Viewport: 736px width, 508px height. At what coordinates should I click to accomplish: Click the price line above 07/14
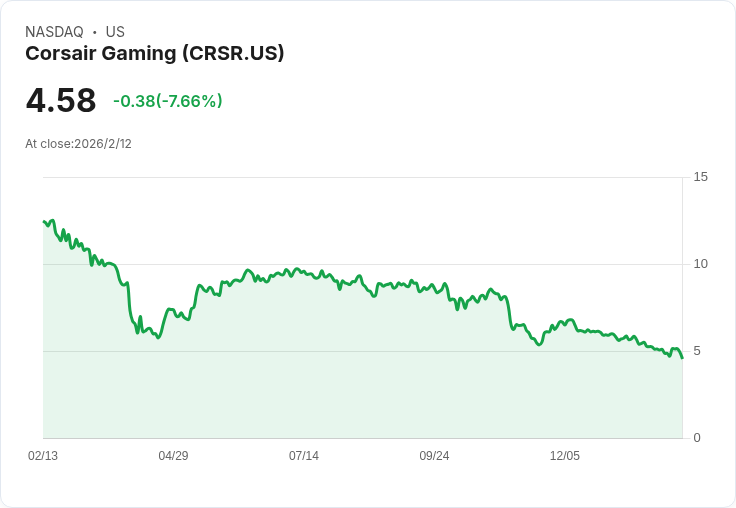pyautogui.click(x=304, y=272)
